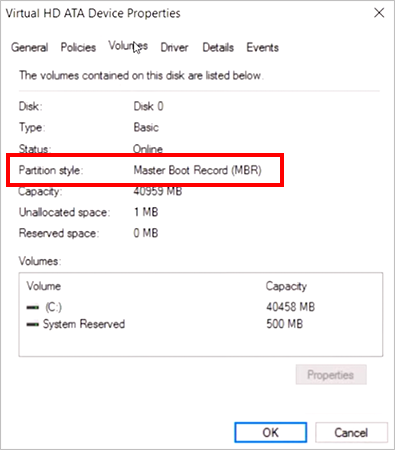Click the OK button
This screenshot has width=395, height=450.
point(270,432)
